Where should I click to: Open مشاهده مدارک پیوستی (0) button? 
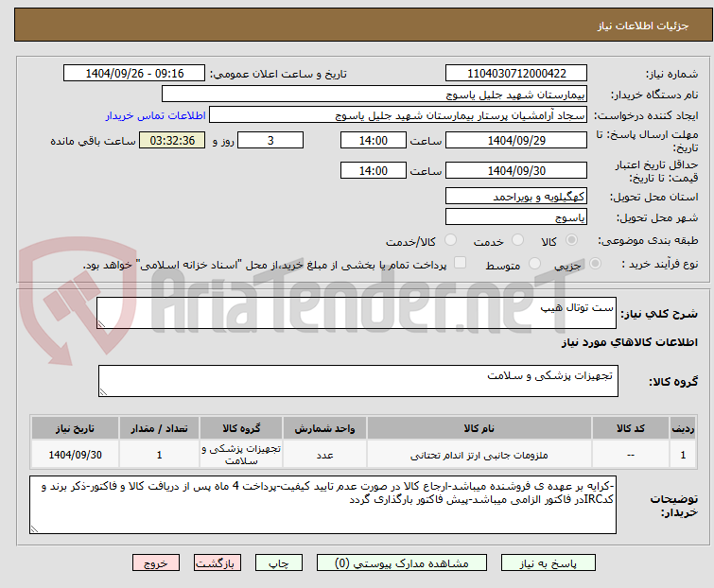click(x=402, y=563)
